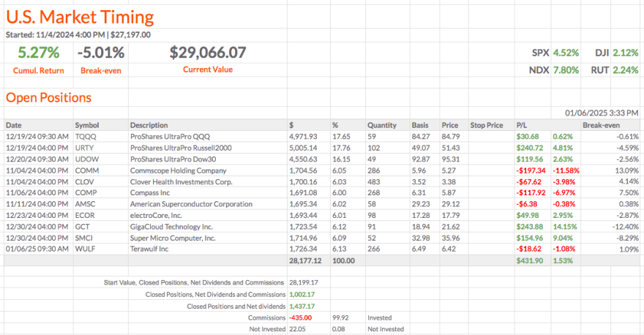This screenshot has width=644, height=335.
Task: Select the -5.01% break-even figure
Action: point(101,53)
